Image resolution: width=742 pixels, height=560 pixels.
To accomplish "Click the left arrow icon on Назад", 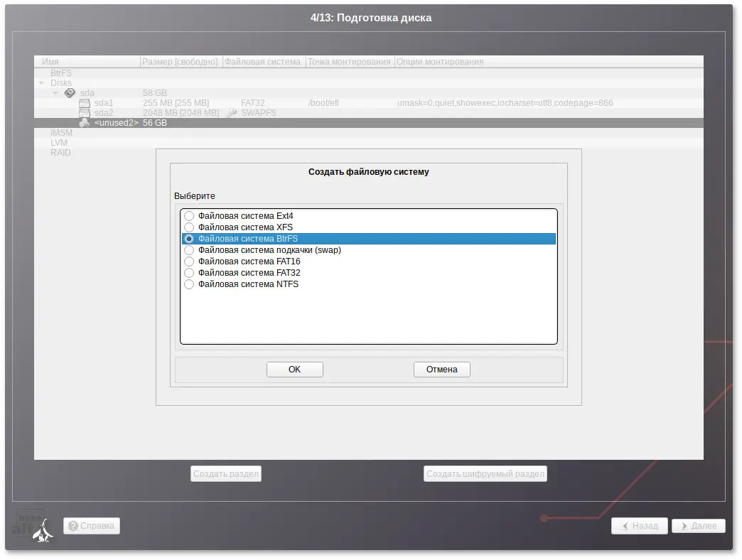I will coord(625,526).
